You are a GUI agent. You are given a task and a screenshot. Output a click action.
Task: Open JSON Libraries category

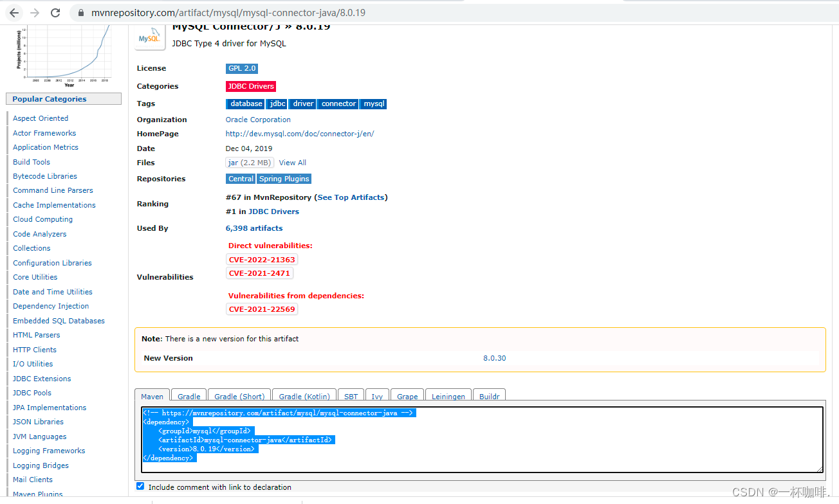coord(38,422)
